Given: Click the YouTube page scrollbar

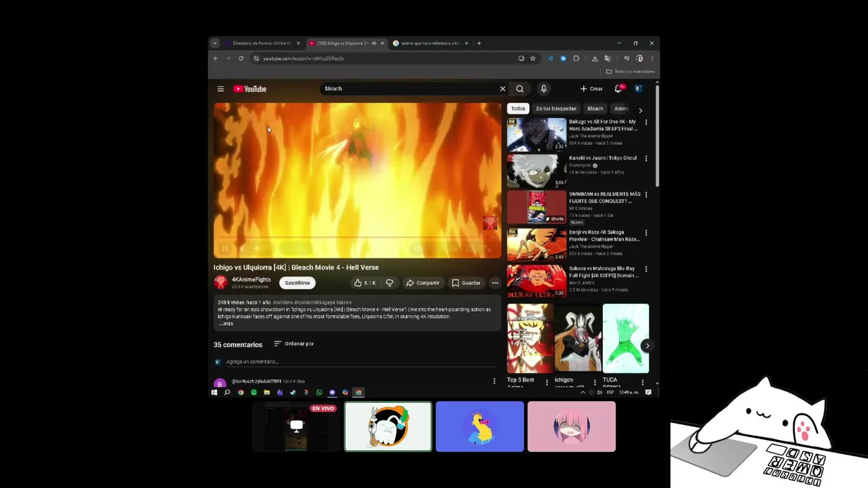Looking at the screenshot, I should [657, 136].
